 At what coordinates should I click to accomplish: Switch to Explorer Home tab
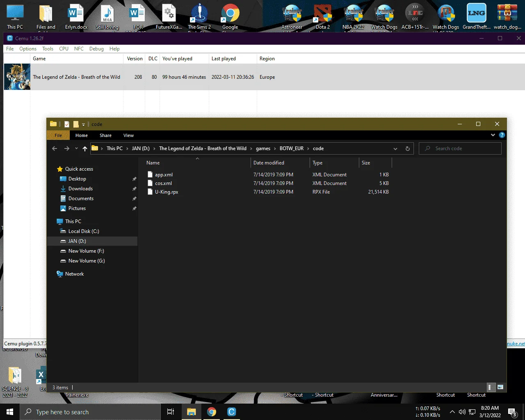[x=81, y=135]
